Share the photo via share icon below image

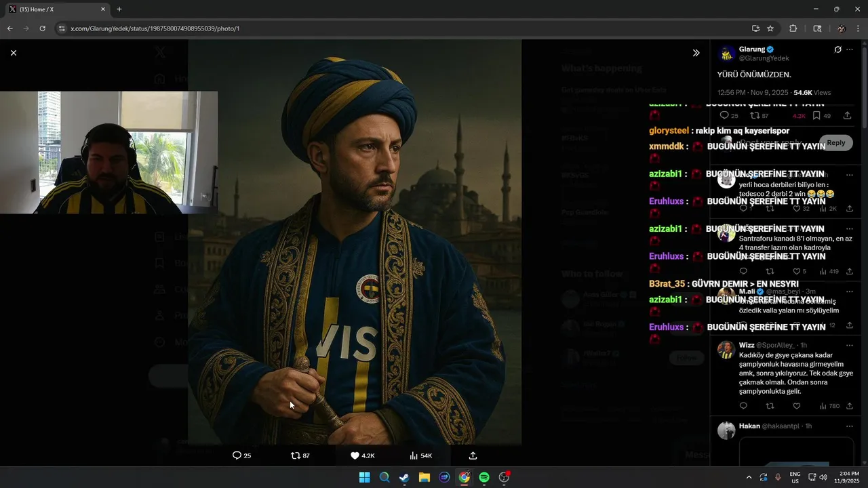click(x=473, y=455)
